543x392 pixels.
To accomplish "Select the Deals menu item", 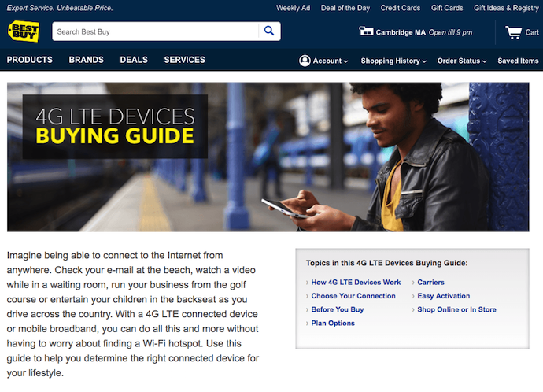I will coord(134,60).
